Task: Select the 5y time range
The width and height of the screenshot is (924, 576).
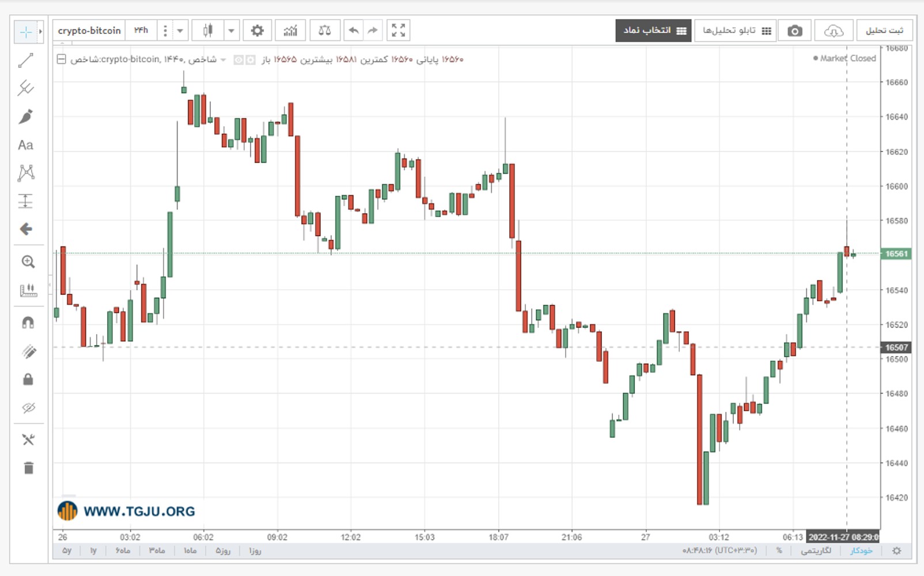Action: pos(67,551)
